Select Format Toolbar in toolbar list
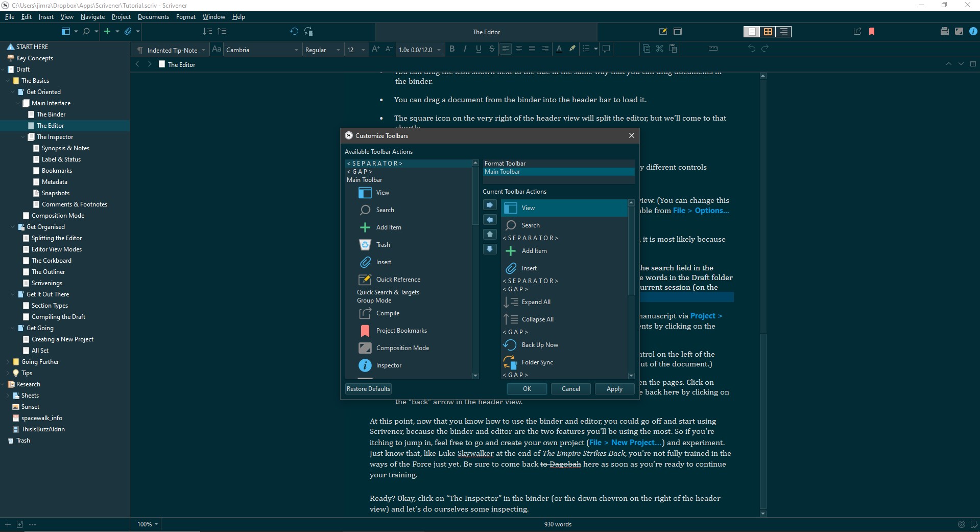The height and width of the screenshot is (532, 980). coord(559,164)
